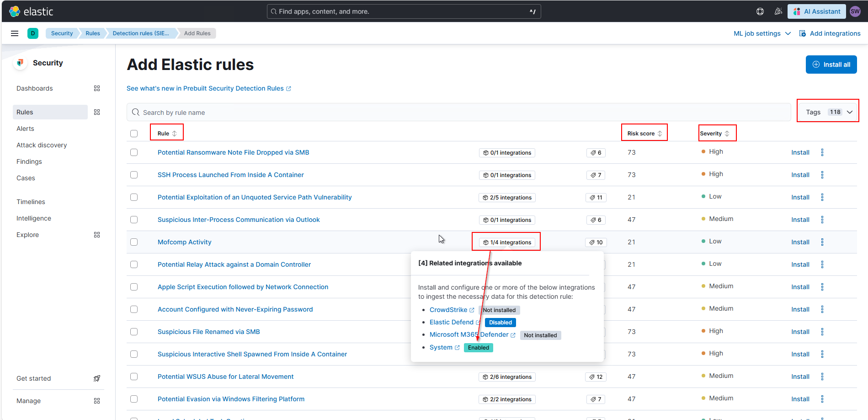The width and height of the screenshot is (868, 420).
Task: Open CrowdStrike integration link
Action: pyautogui.click(x=452, y=310)
